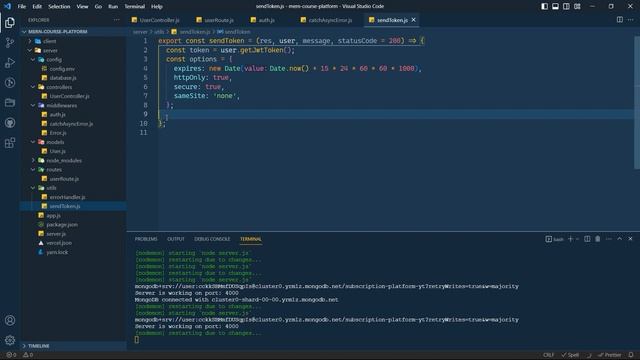Open the Accounts menu icon

(x=10, y=320)
